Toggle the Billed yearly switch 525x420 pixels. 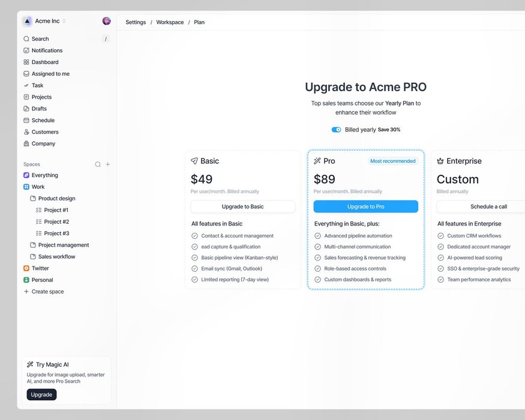click(336, 130)
